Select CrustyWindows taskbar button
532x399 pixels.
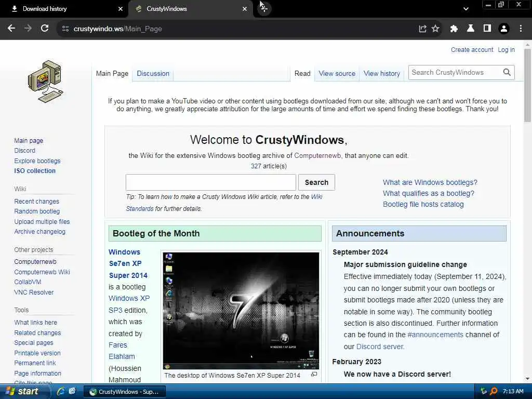pos(125,392)
